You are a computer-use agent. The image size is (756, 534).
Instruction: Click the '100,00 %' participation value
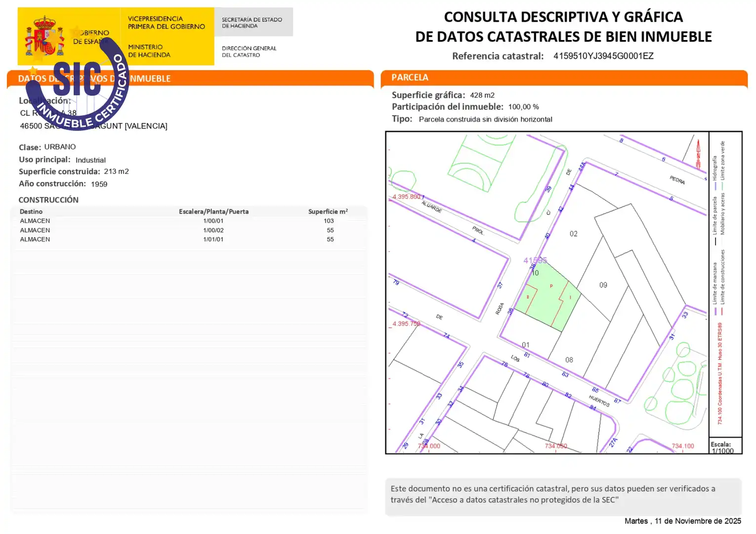[x=523, y=107]
